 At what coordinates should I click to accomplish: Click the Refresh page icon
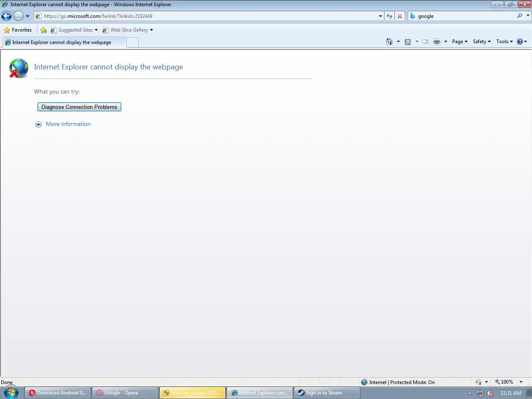pyautogui.click(x=389, y=16)
